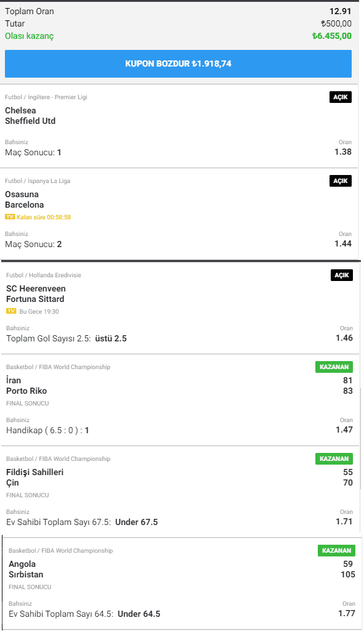Click Kalan süre countdown timer

44,217
